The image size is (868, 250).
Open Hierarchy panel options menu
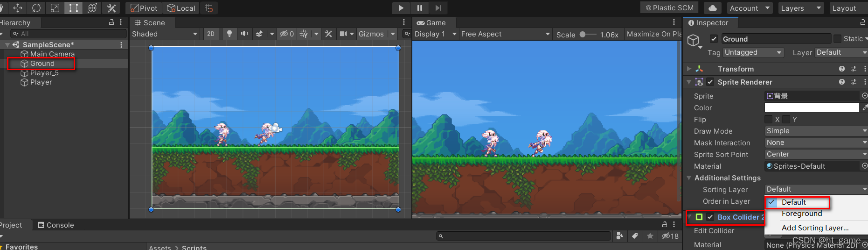coord(121,22)
